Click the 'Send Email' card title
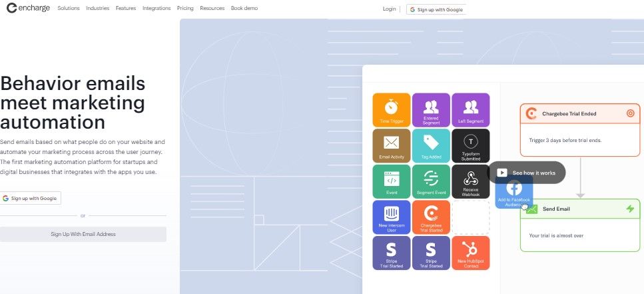Screen dimensions: 644x294 (x=556, y=209)
